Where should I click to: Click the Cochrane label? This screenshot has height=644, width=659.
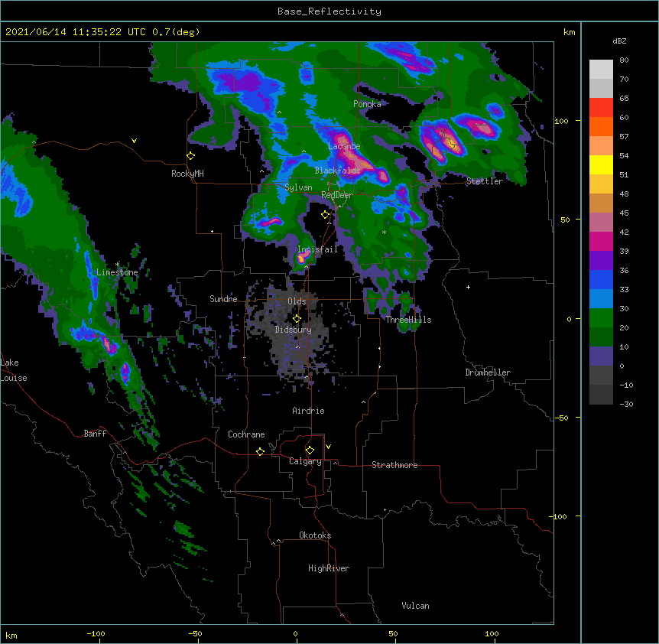point(246,434)
